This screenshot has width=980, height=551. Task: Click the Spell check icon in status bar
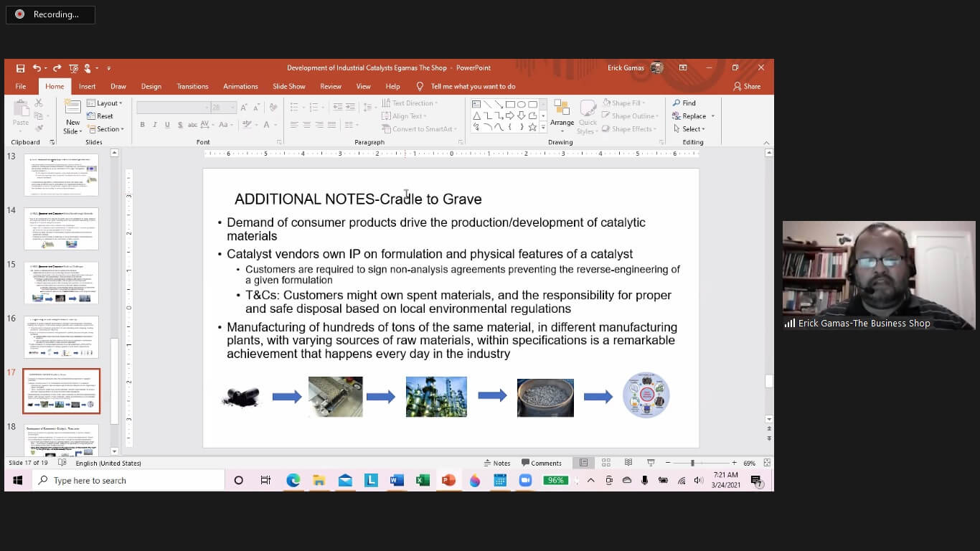tap(62, 463)
